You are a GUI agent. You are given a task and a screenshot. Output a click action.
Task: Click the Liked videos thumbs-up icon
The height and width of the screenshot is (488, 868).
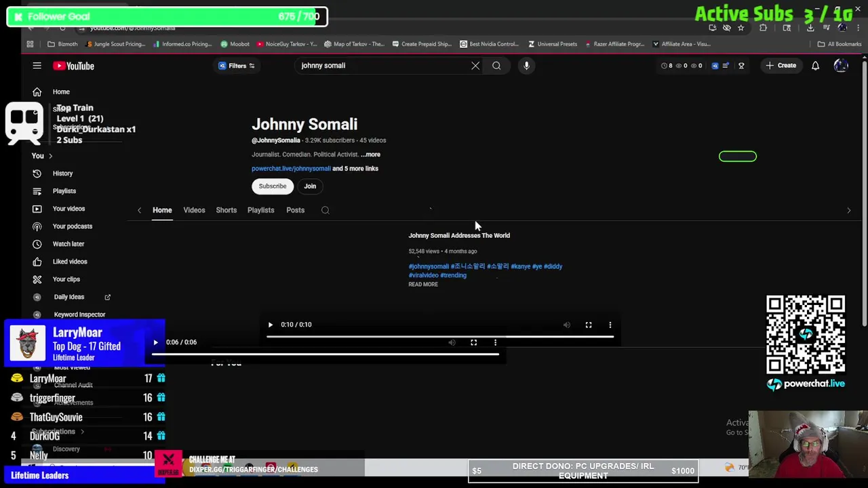pyautogui.click(x=37, y=262)
